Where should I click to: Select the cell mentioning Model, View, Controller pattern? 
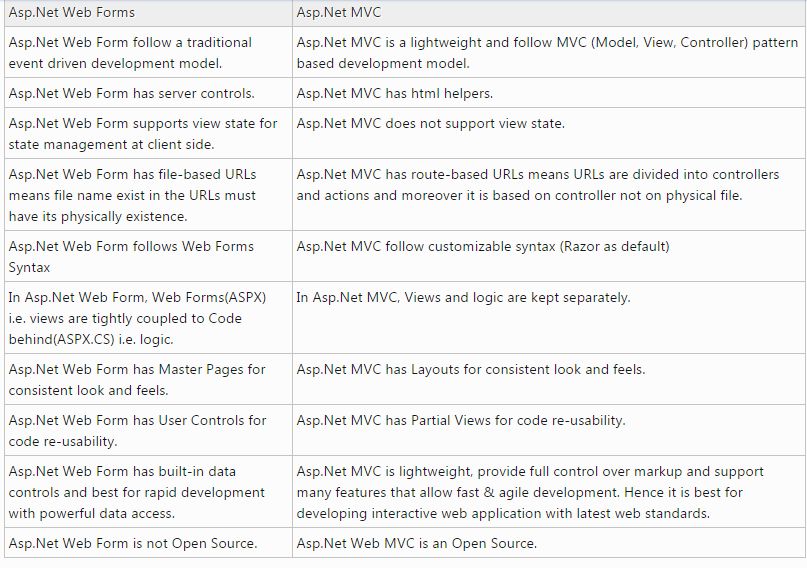pos(549,52)
